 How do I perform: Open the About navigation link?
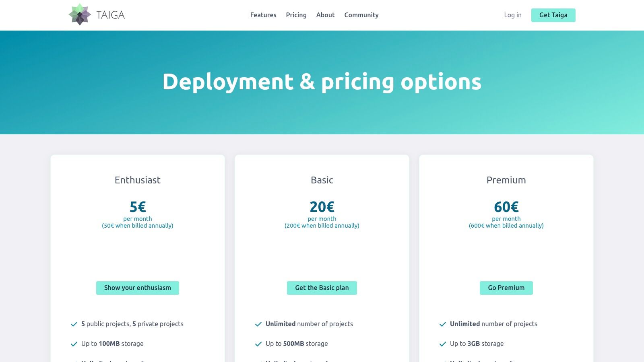pos(325,15)
